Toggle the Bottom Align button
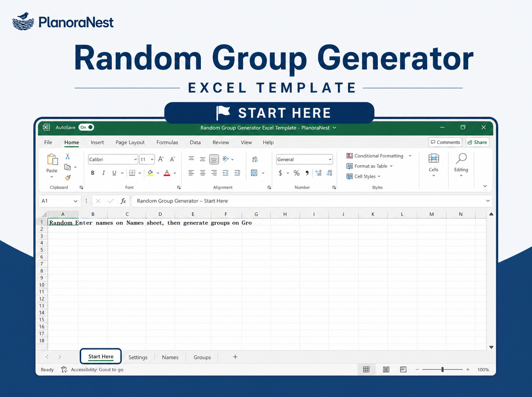Screen dimensions: 532x397 click(214, 159)
